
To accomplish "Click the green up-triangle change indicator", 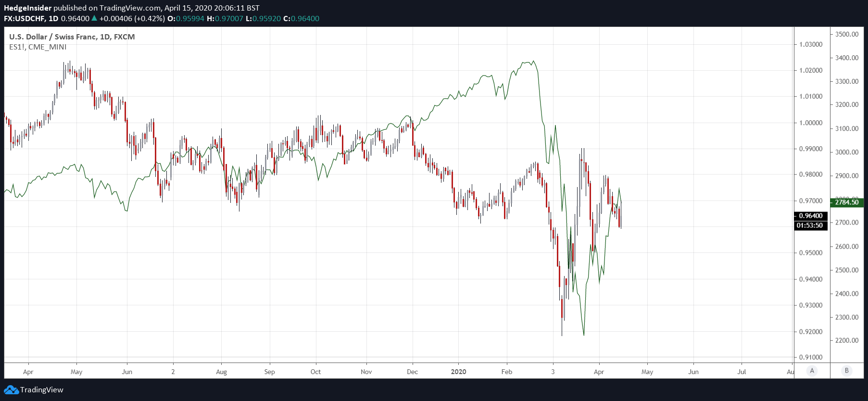I will point(94,19).
